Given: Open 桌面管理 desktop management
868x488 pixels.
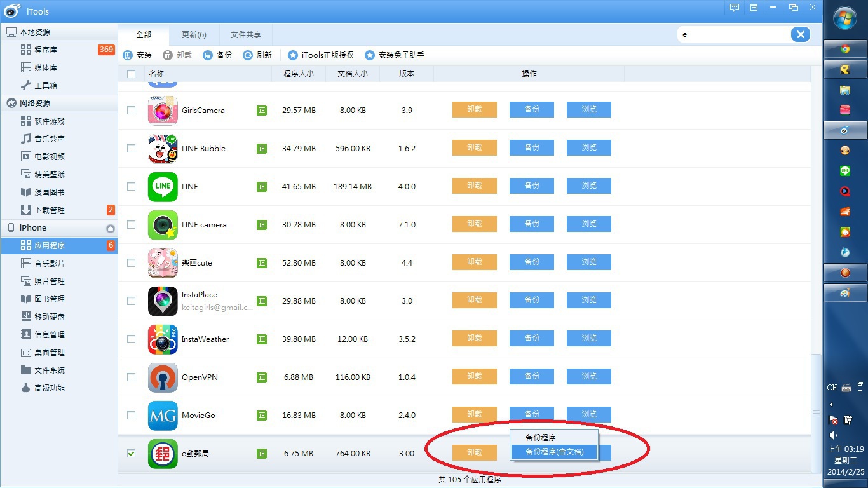Looking at the screenshot, I should pyautogui.click(x=58, y=352).
